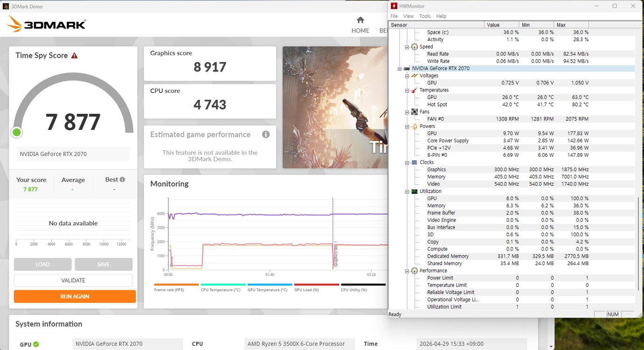Click the Performance gauge icon
The width and height of the screenshot is (644, 350).
point(414,271)
